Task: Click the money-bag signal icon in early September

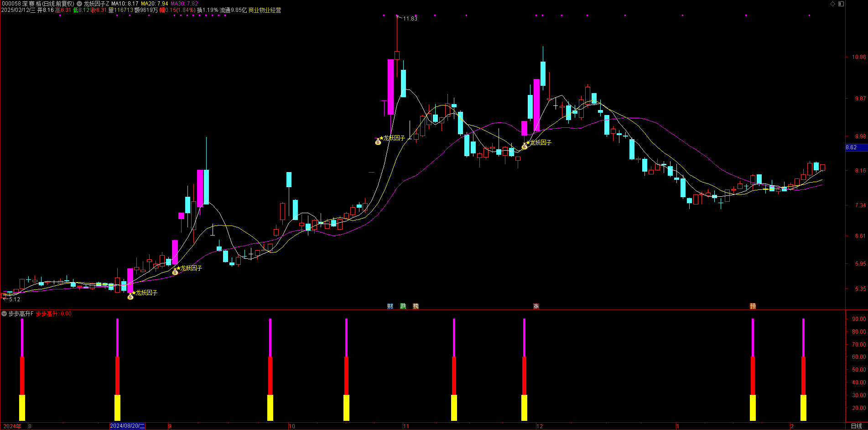Action: click(x=175, y=272)
